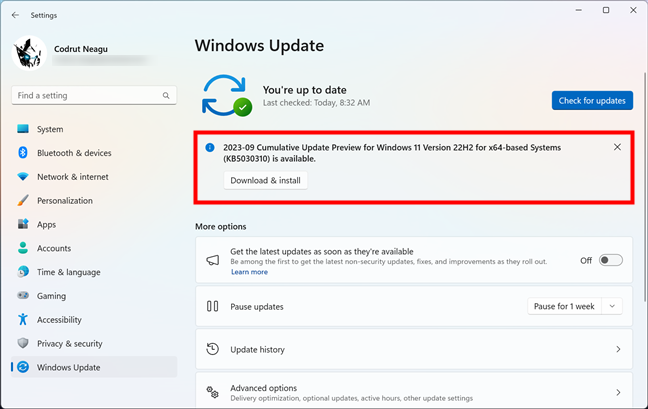Expand Update history chevron
Viewport: 648px width, 409px height.
pos(618,350)
